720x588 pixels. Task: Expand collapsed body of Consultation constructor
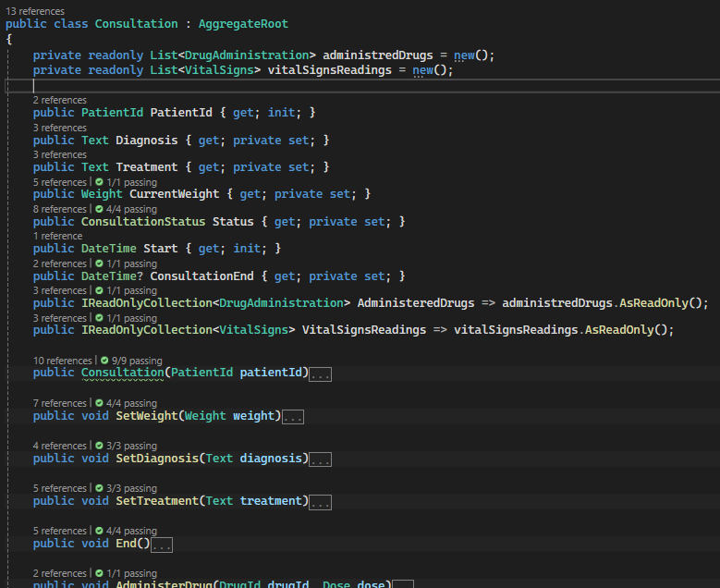click(x=320, y=374)
